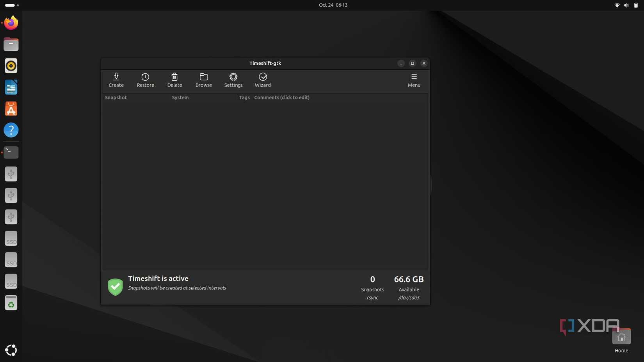Open the Help application
This screenshot has width=644, height=362.
11,130
